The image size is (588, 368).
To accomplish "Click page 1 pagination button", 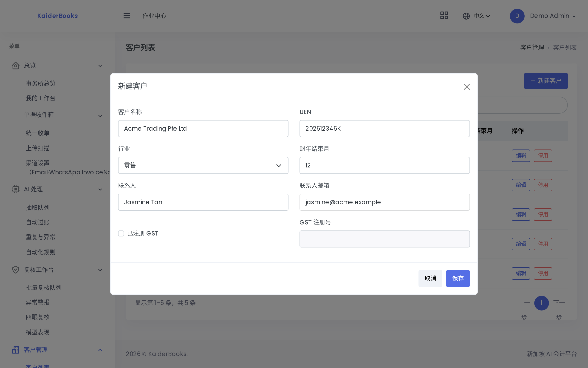I will [541, 303].
